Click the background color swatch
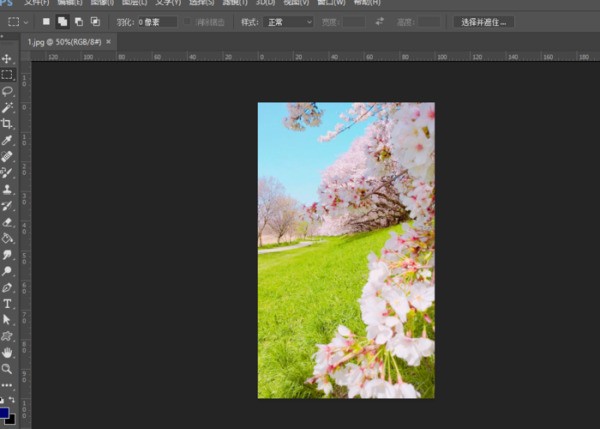600x429 pixels. [11, 419]
